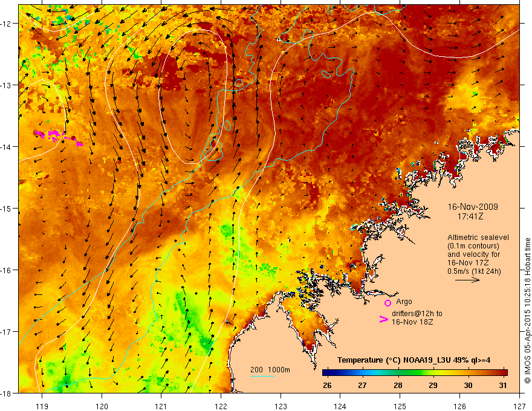This screenshot has width=532, height=411.
Task: Click the longitude axis label '124'
Action: point(340,406)
